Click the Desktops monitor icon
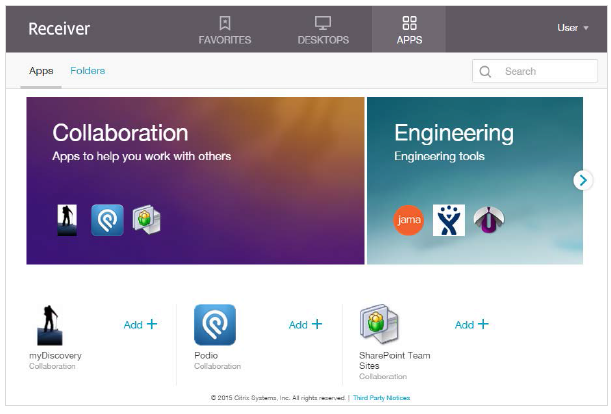Image resolution: width=611 pixels, height=414 pixels. click(x=323, y=23)
